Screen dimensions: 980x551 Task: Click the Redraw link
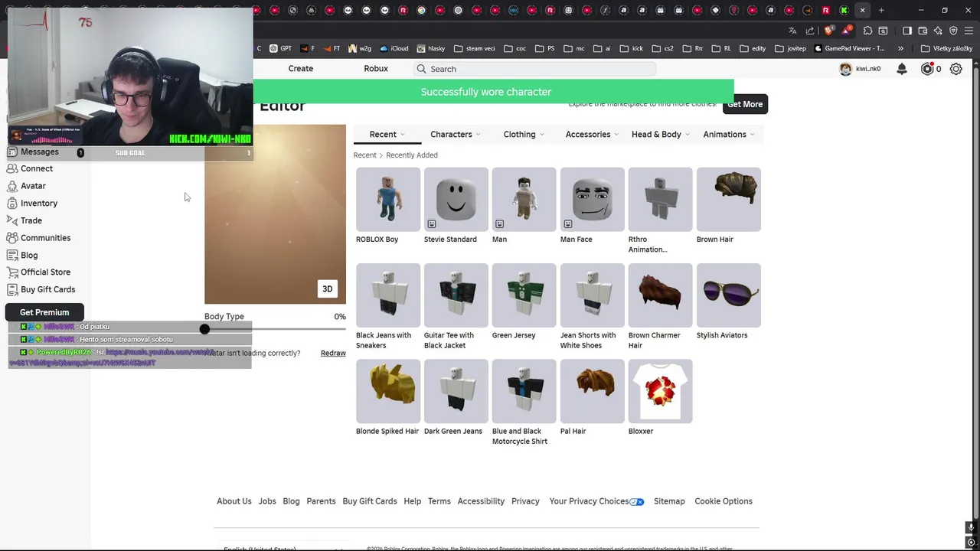(x=333, y=354)
